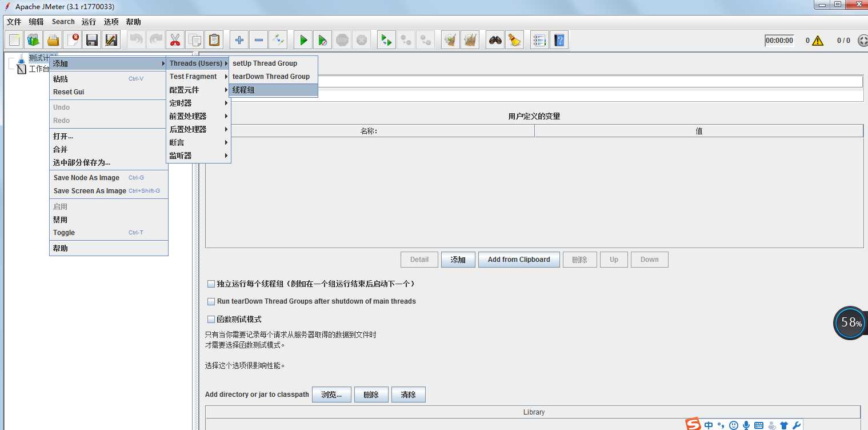This screenshot has width=868, height=430.
Task: Click the 浏览... button for classpath
Action: point(331,395)
